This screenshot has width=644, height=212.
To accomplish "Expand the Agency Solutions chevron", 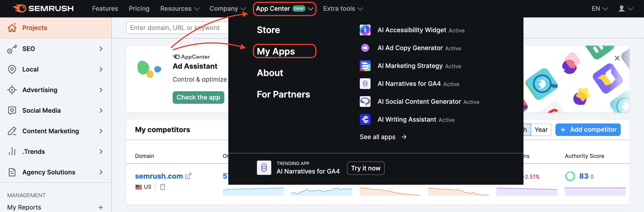I will tap(101, 172).
